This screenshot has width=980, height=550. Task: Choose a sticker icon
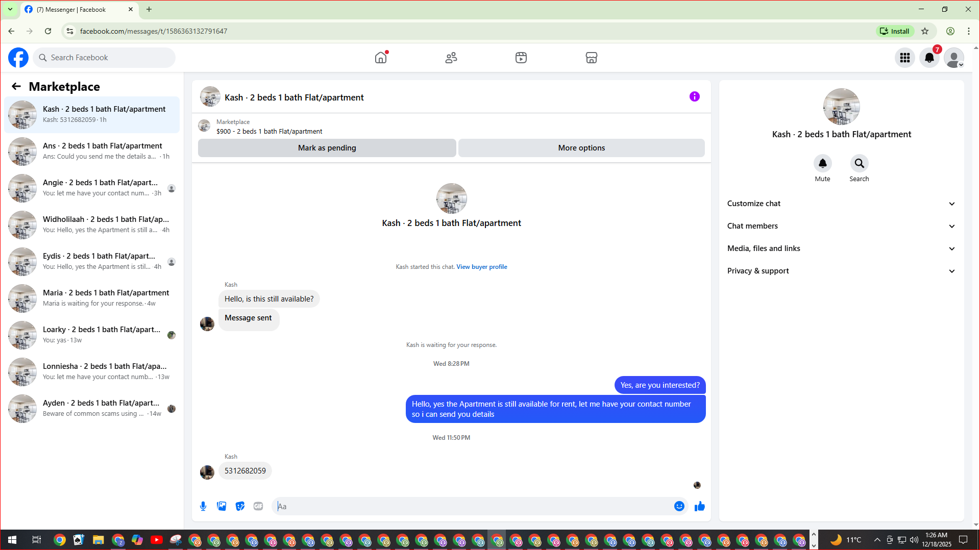pyautogui.click(x=240, y=506)
